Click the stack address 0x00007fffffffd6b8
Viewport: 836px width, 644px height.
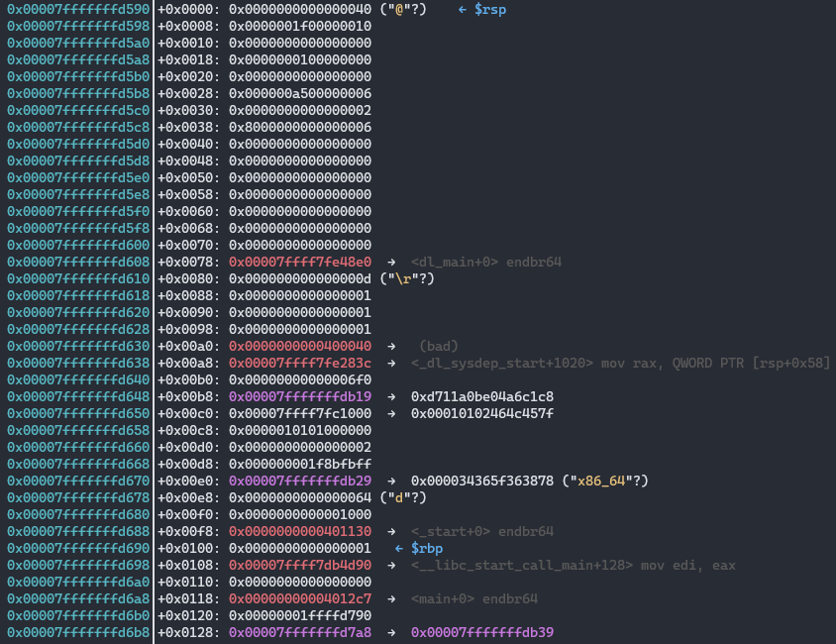78,632
